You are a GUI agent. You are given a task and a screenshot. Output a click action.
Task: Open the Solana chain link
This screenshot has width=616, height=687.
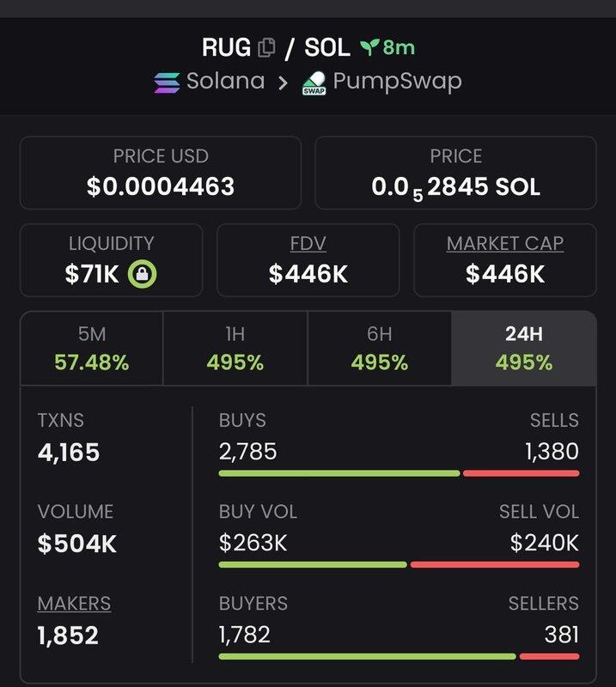(x=225, y=82)
